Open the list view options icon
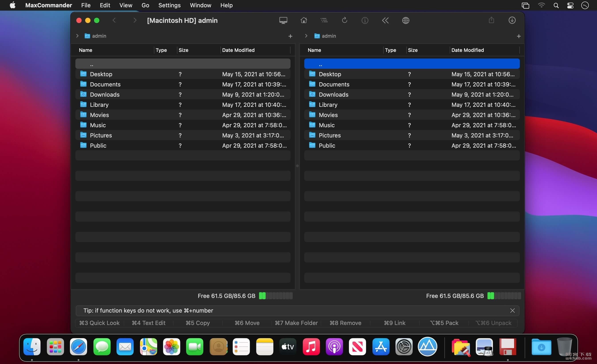 click(x=324, y=20)
